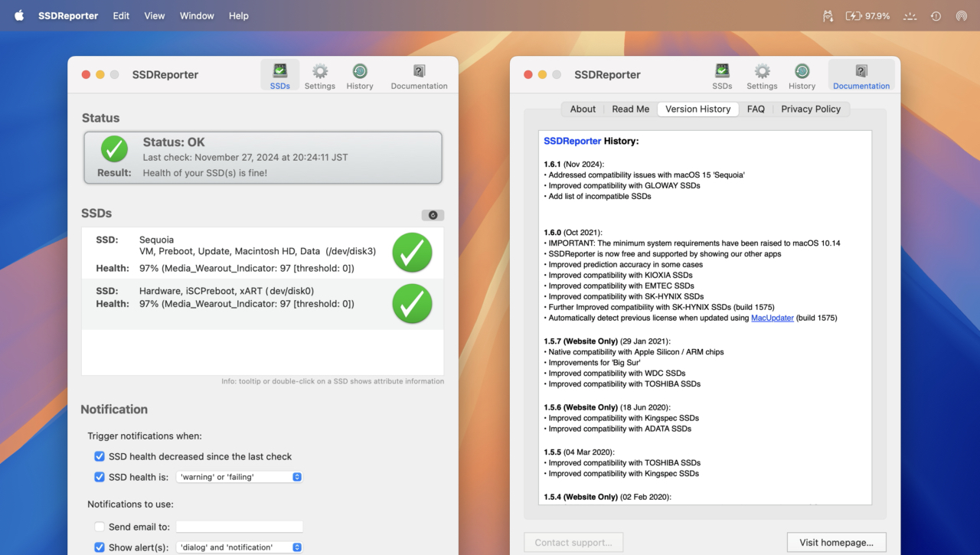
Task: Toggle 'SSD health decreased since the last check'
Action: click(x=100, y=456)
